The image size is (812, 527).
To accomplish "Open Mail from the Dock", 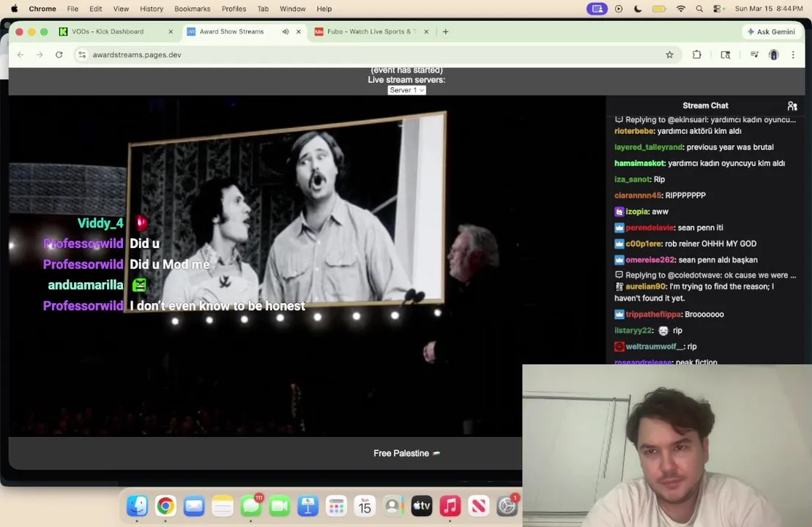I will (194, 506).
